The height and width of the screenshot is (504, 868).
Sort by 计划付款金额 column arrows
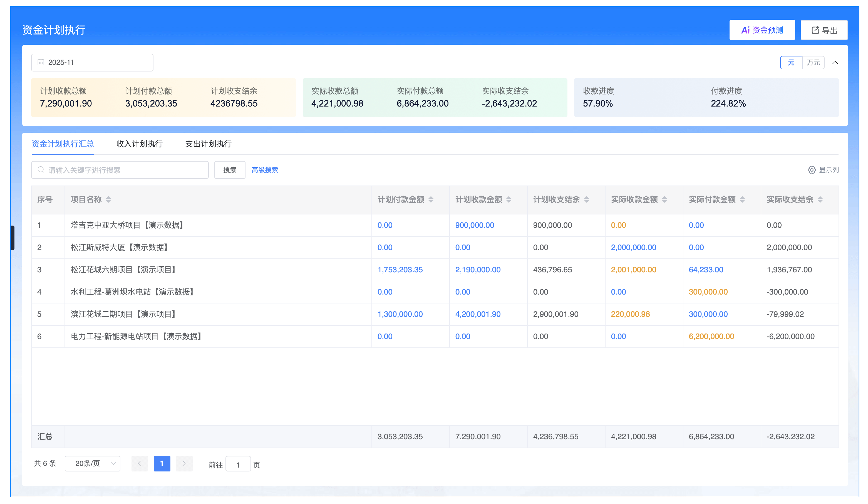pos(431,199)
